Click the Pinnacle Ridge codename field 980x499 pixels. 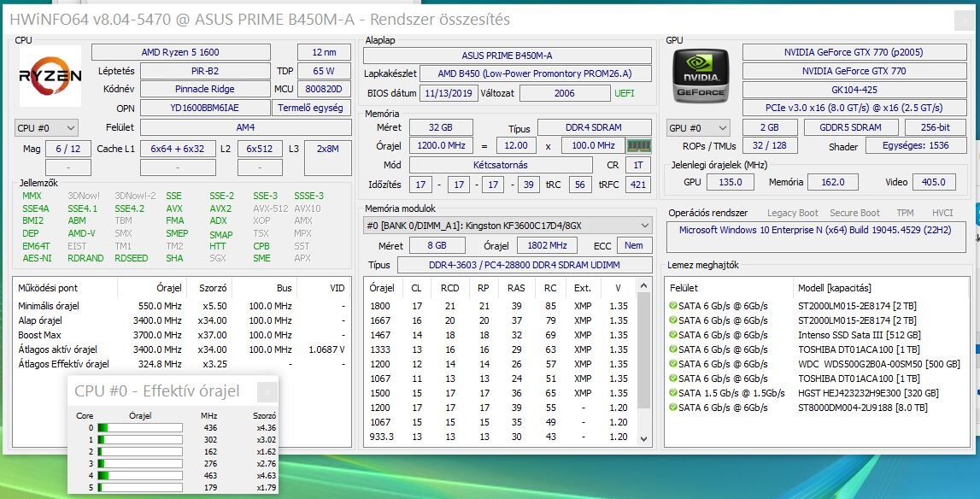[205, 89]
